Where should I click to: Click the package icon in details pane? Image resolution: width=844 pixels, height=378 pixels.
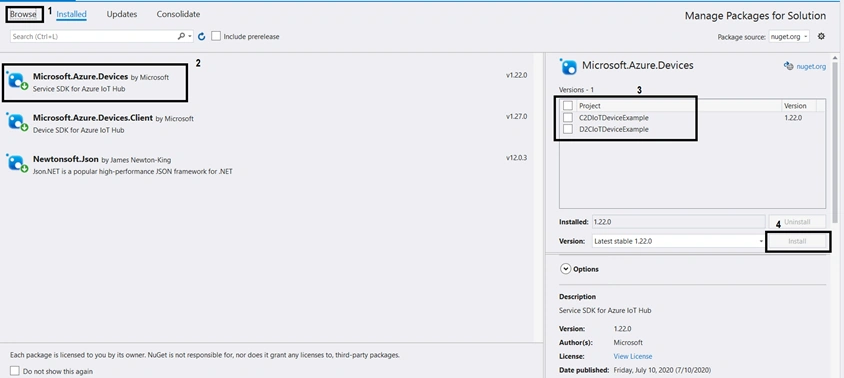568,66
